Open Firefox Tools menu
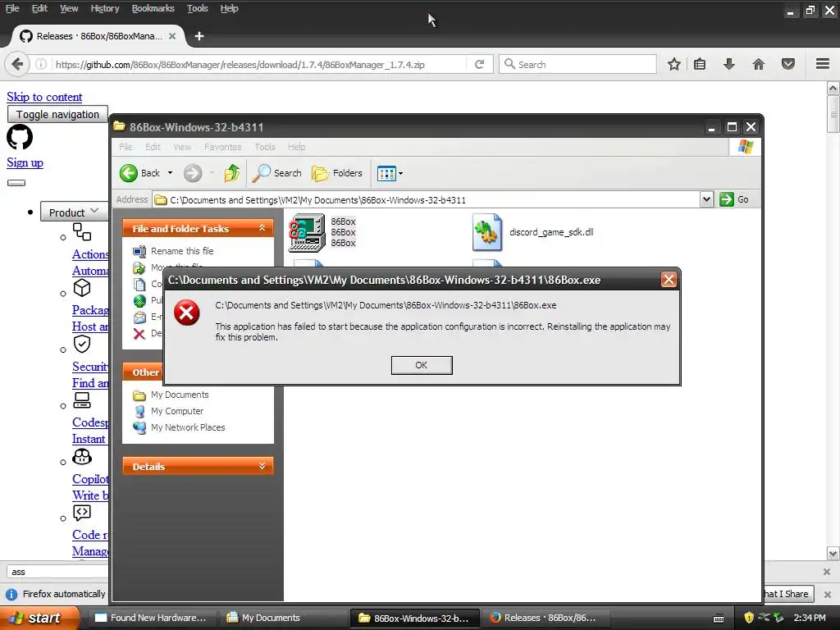Screen dimensions: 840x630 [197, 8]
